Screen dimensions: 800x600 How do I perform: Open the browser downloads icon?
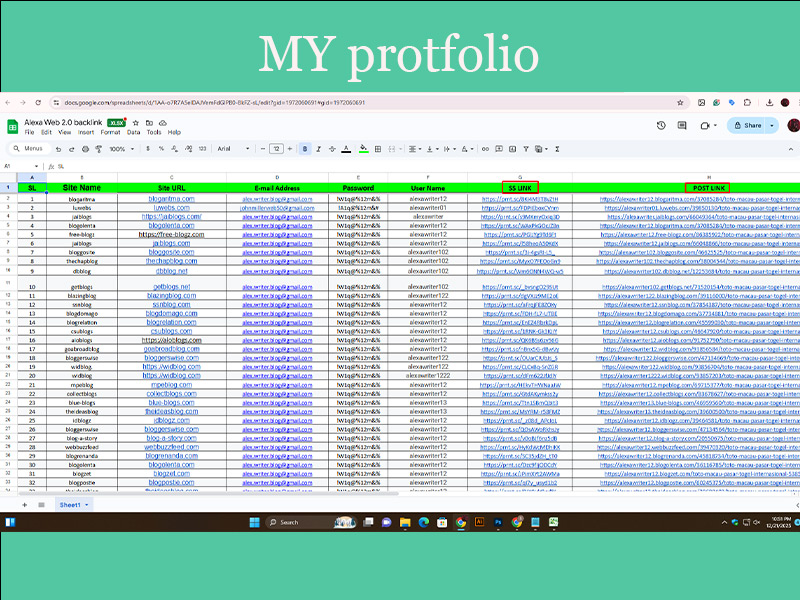click(x=769, y=103)
